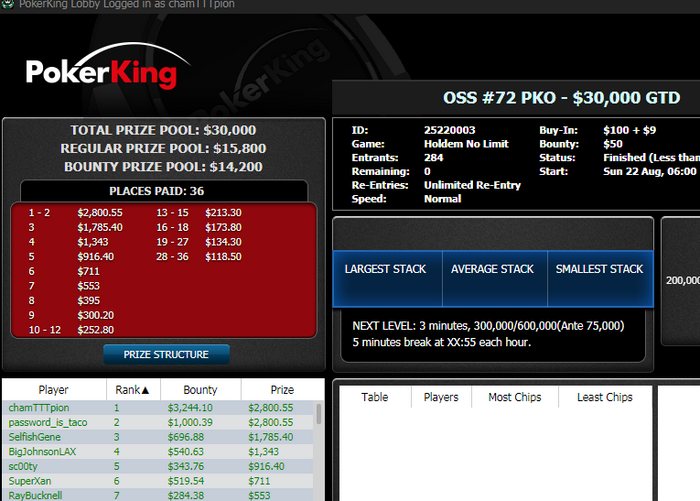Sort tables by Most Chips
The height and width of the screenshot is (501, 700).
(x=515, y=397)
